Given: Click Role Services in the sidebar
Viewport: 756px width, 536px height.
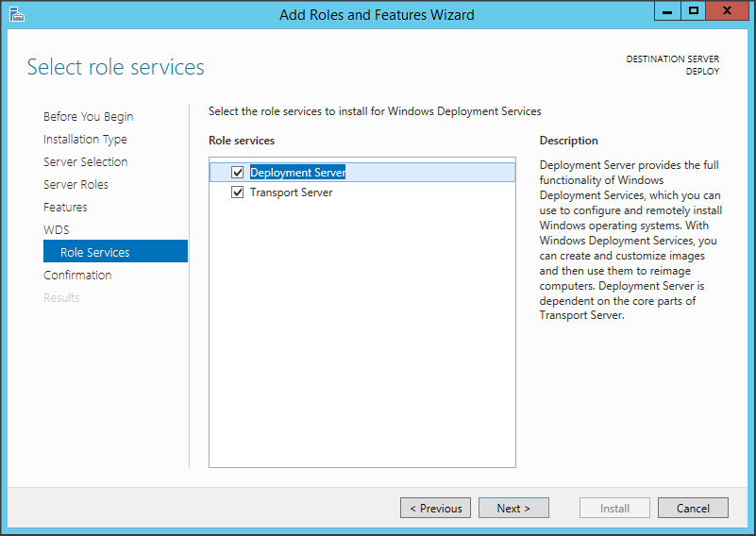Looking at the screenshot, I should point(95,253).
